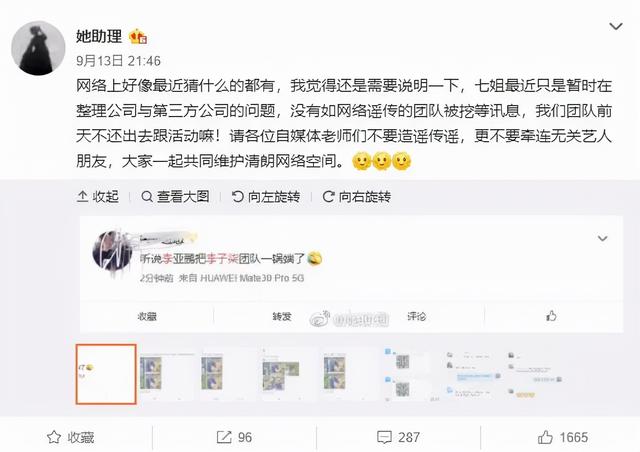Viewport: 640px width, 452px height.
Task: Like the post with thumbs-up 1665
Action: point(562,437)
